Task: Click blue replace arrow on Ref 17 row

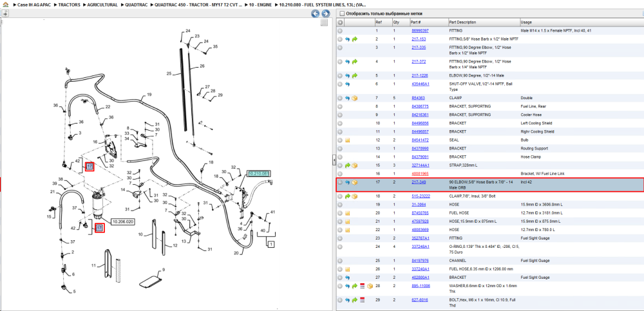Action: tap(348, 182)
